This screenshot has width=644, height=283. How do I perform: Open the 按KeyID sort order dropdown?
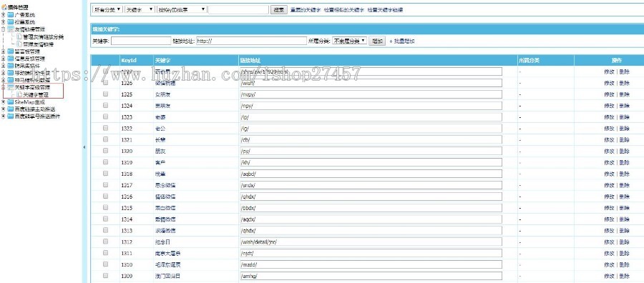(182, 9)
